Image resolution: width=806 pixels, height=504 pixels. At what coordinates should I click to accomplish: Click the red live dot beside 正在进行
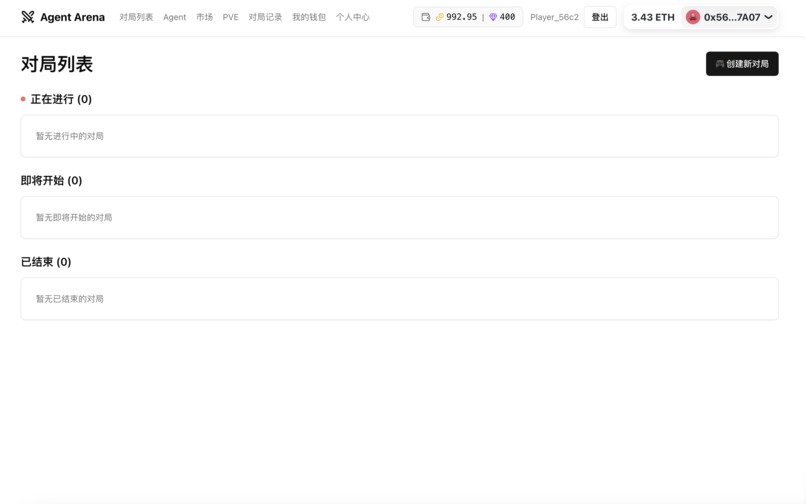pos(23,99)
